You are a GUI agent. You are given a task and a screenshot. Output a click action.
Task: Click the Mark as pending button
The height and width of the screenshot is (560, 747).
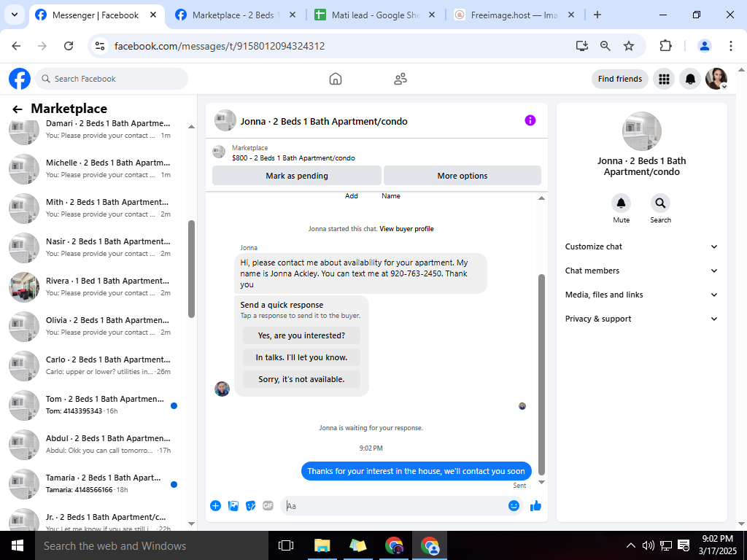coord(297,176)
